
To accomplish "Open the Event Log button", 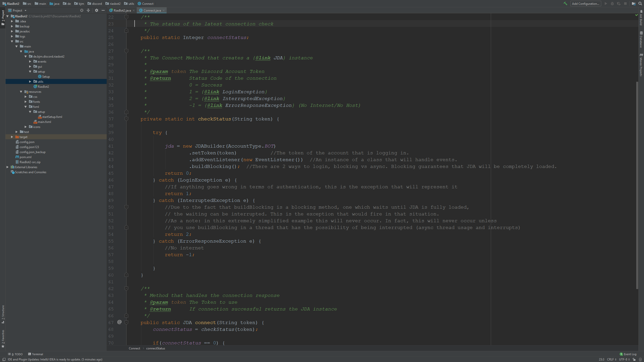I will (628, 354).
